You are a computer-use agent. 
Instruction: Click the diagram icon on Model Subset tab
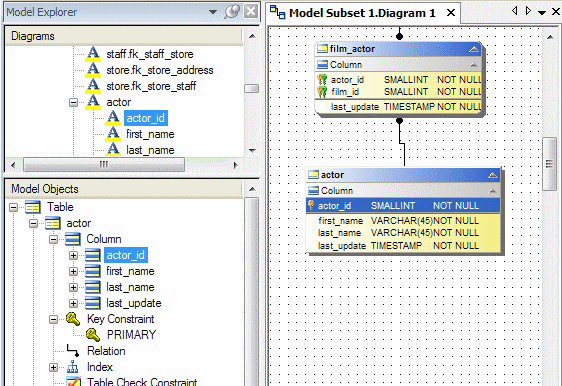277,12
